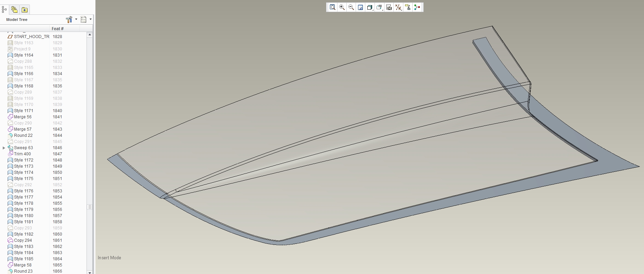
Task: Select Style 1166 feature
Action: point(24,74)
